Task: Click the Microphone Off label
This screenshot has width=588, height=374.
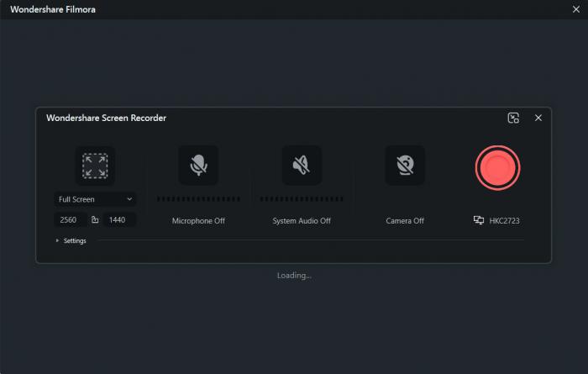Action: click(x=198, y=221)
